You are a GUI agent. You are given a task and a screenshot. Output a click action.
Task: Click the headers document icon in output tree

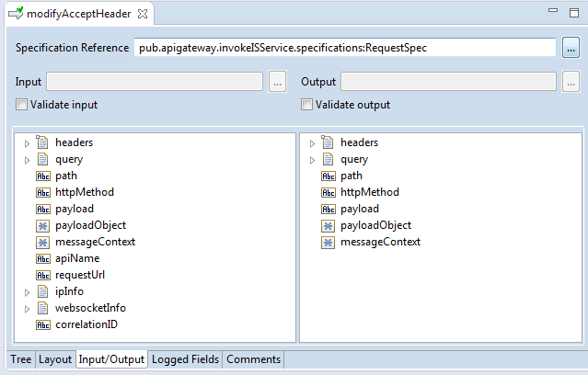[x=328, y=142]
